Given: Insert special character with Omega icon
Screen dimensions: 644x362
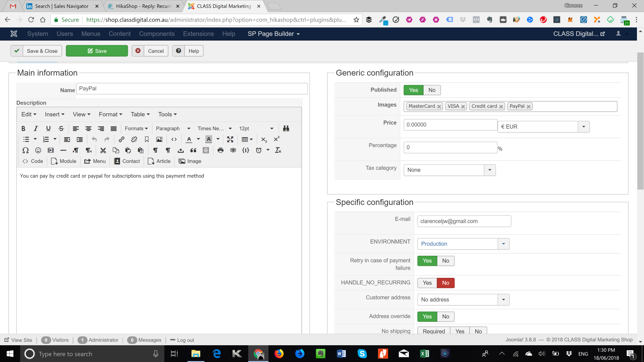Looking at the screenshot, I should (25, 150).
